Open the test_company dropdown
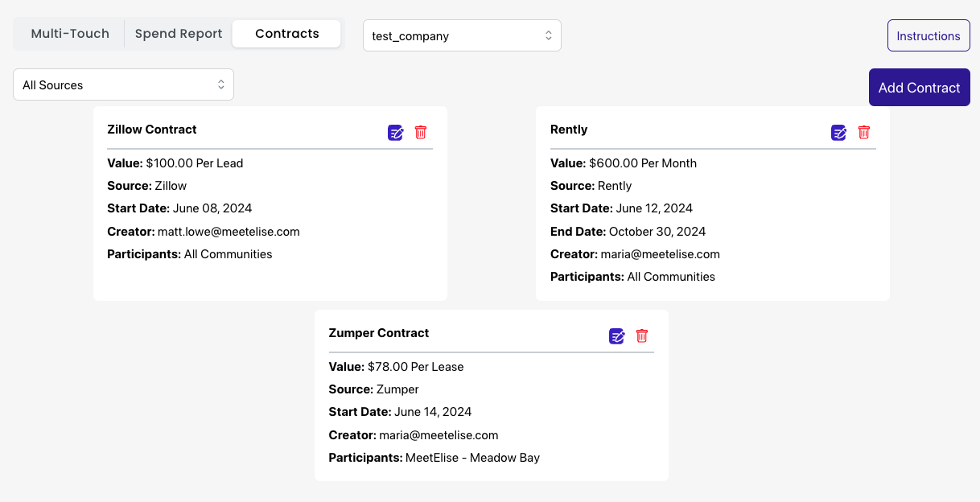Viewport: 980px width, 502px height. 462,35
